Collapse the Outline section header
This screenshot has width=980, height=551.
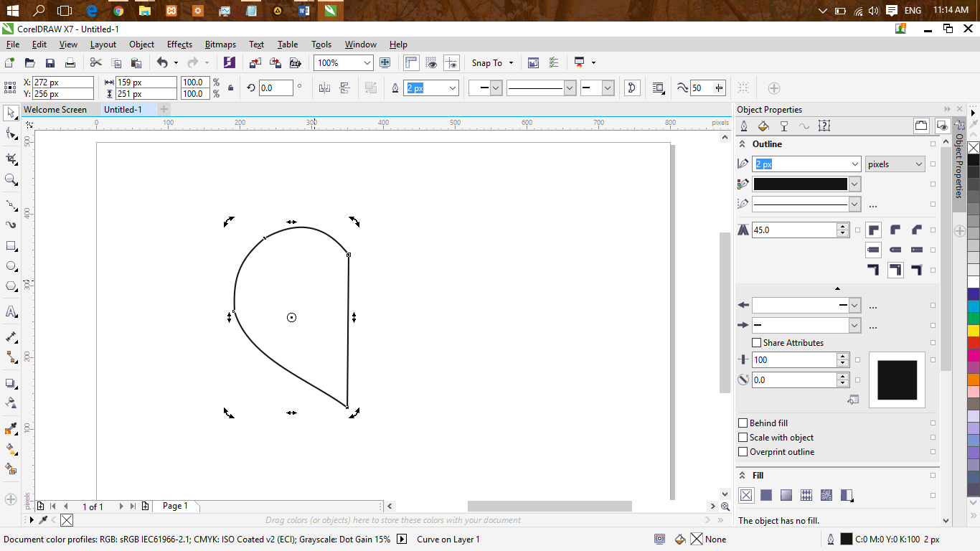743,144
